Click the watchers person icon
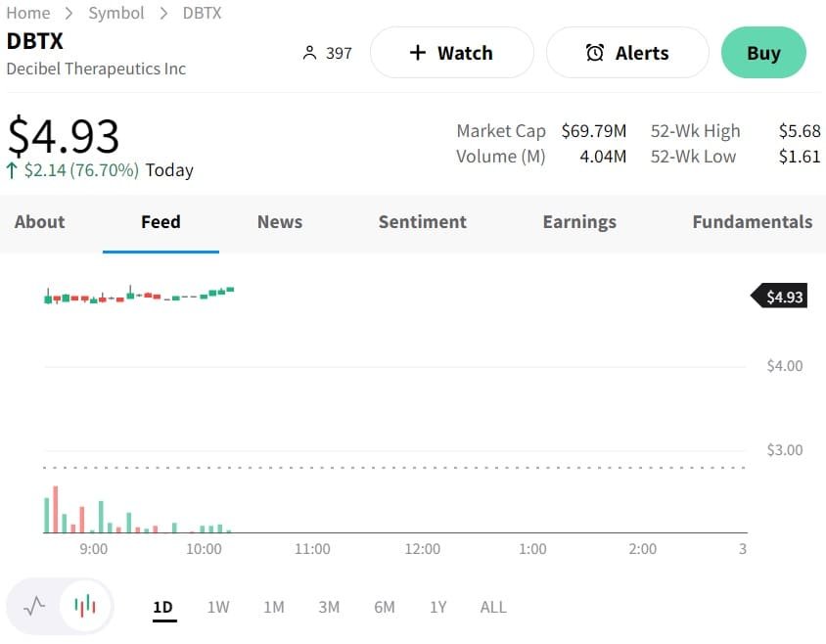The image size is (826, 644). 310,53
